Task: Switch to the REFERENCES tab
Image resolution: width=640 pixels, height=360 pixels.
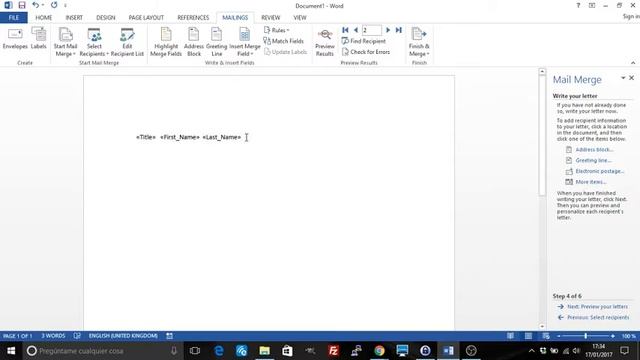Action: pyautogui.click(x=193, y=18)
